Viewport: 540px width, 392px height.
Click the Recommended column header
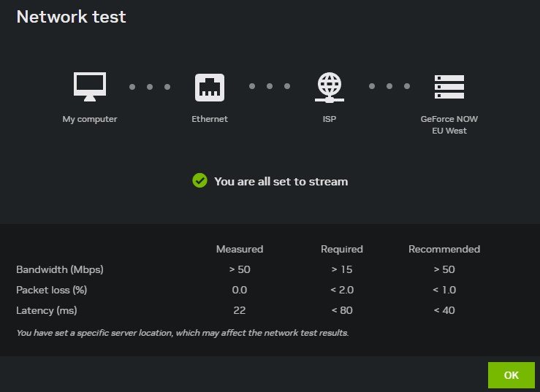pos(444,249)
